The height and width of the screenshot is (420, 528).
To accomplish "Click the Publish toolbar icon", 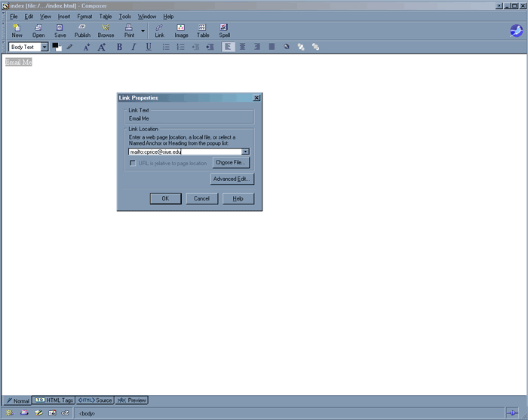I will tap(82, 30).
